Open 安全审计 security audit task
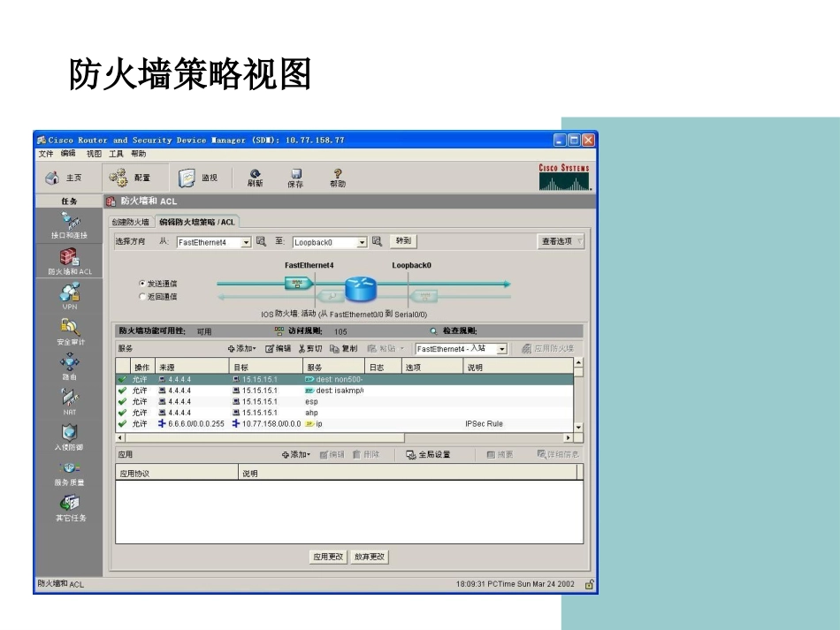This screenshot has height=630, width=840. [70, 332]
